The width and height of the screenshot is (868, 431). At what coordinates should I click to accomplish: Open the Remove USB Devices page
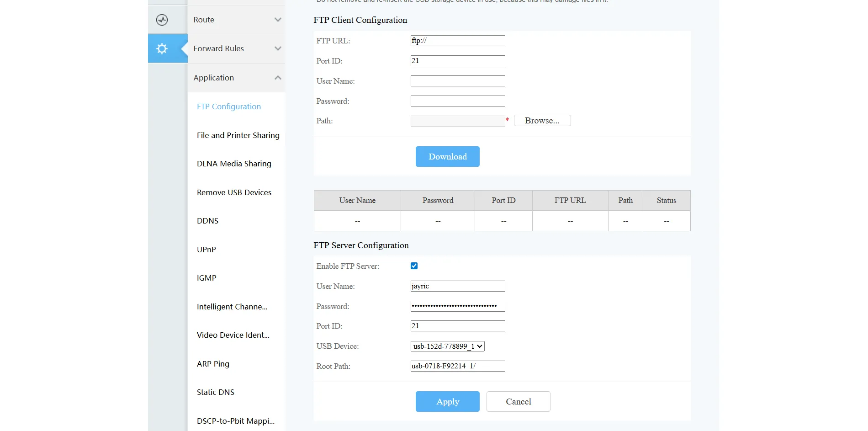click(x=234, y=192)
